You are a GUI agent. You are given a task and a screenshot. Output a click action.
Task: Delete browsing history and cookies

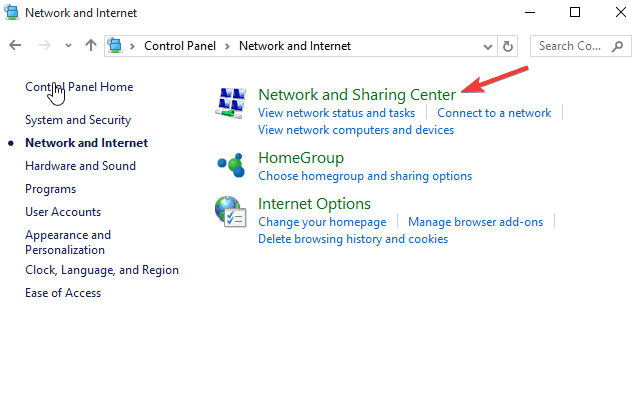click(353, 239)
